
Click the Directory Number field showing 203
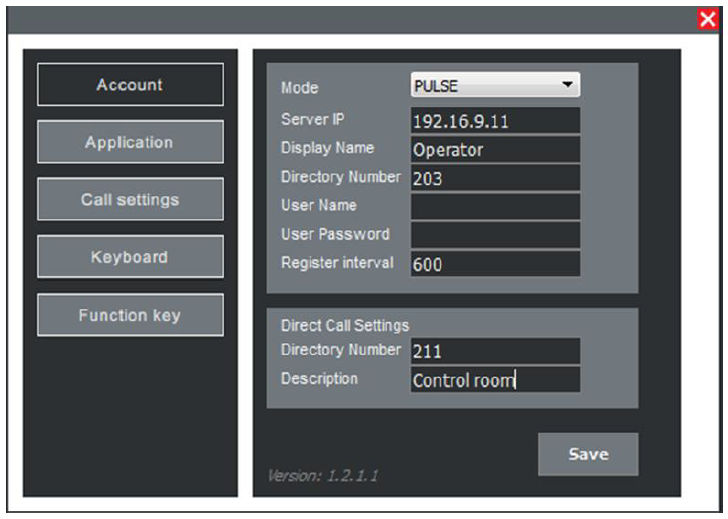pyautogui.click(x=495, y=179)
